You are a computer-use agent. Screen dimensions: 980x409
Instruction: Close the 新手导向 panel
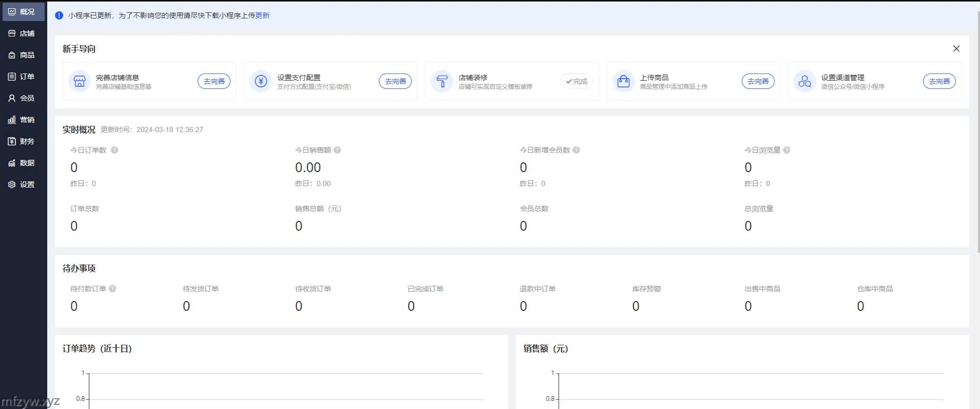(x=956, y=49)
